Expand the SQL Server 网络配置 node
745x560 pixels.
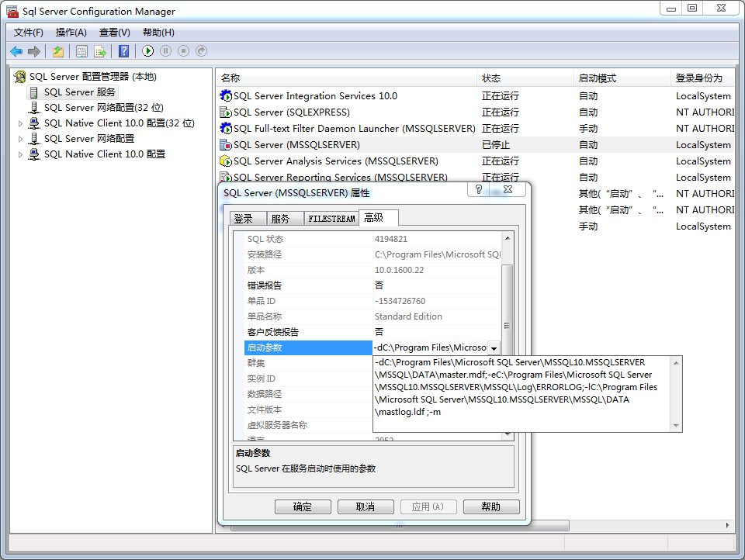point(20,139)
